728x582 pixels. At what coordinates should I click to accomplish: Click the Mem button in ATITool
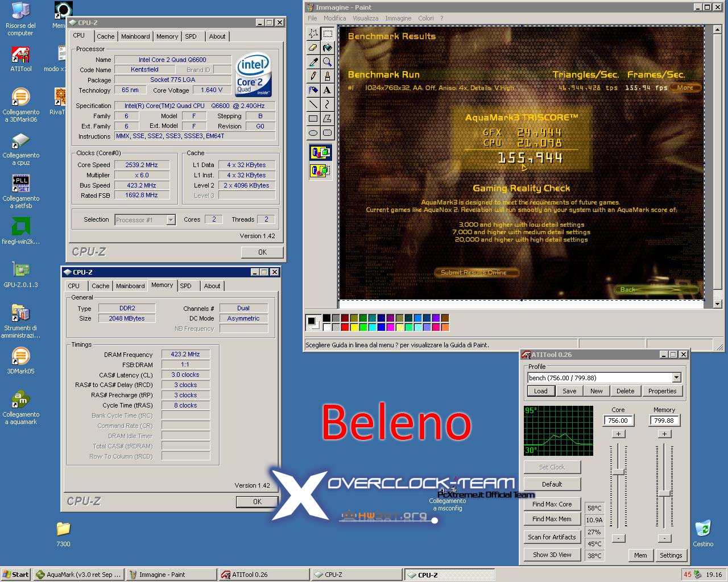tap(640, 555)
